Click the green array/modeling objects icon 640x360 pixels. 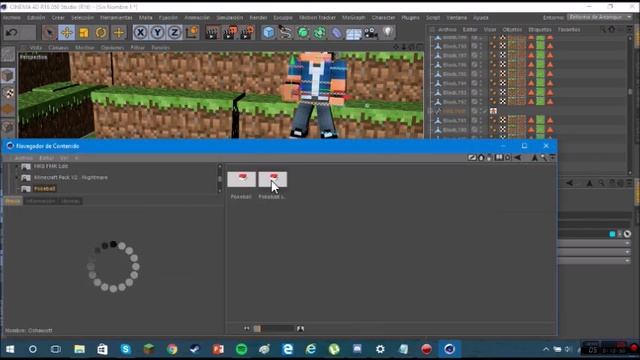pyautogui.click(x=320, y=33)
